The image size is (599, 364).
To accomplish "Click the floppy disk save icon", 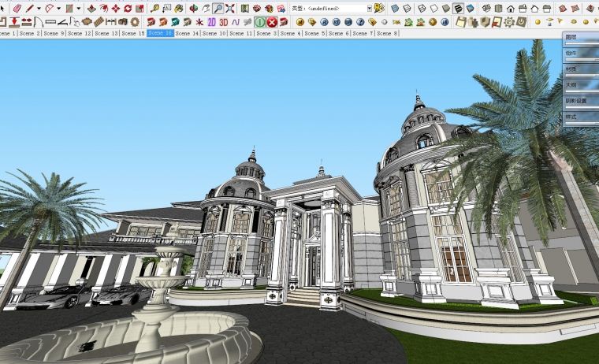I will tap(461, 22).
